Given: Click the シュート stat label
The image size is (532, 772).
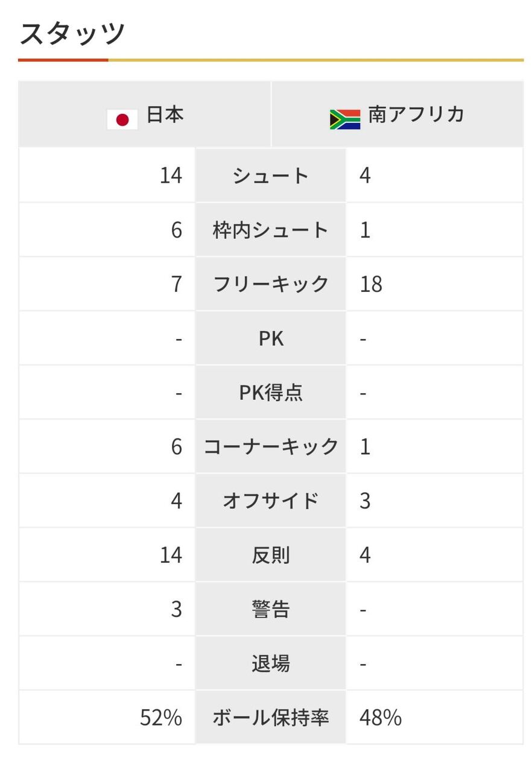Looking at the screenshot, I should (x=271, y=176).
